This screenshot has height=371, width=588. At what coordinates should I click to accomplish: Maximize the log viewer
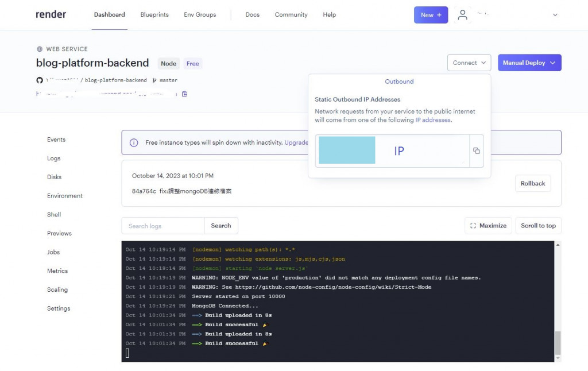point(488,226)
